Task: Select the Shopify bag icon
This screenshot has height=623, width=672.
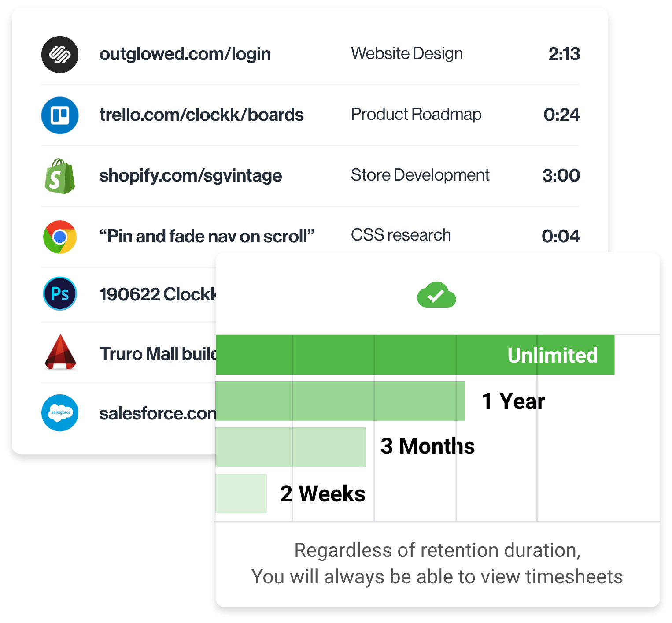Action: 60,176
